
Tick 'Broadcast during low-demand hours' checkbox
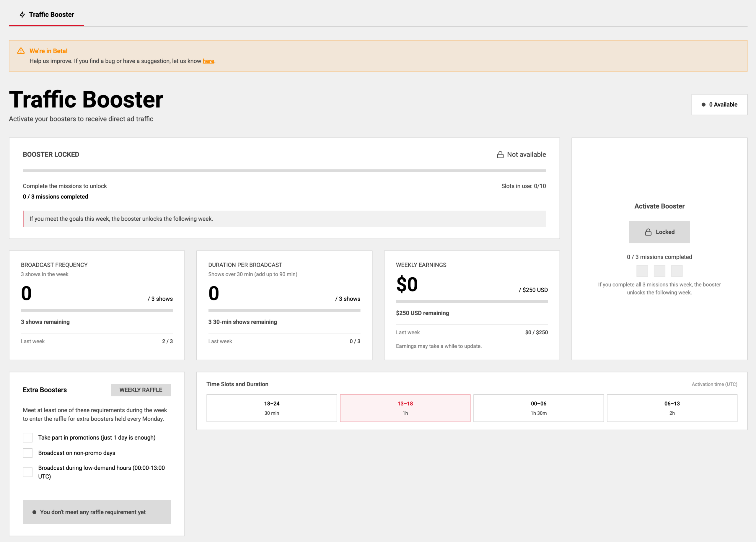28,472
